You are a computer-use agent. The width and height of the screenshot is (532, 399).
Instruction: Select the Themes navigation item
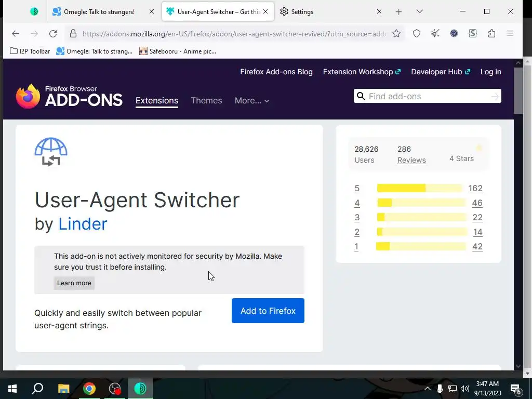[206, 100]
